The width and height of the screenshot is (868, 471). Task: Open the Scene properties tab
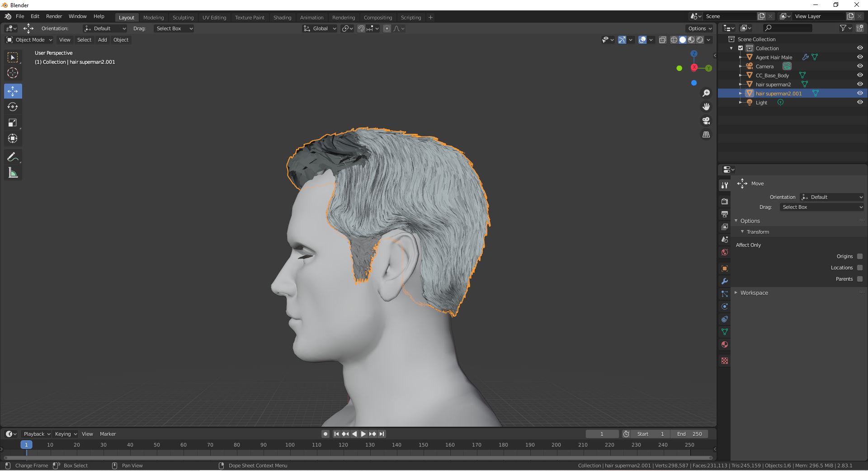(725, 239)
